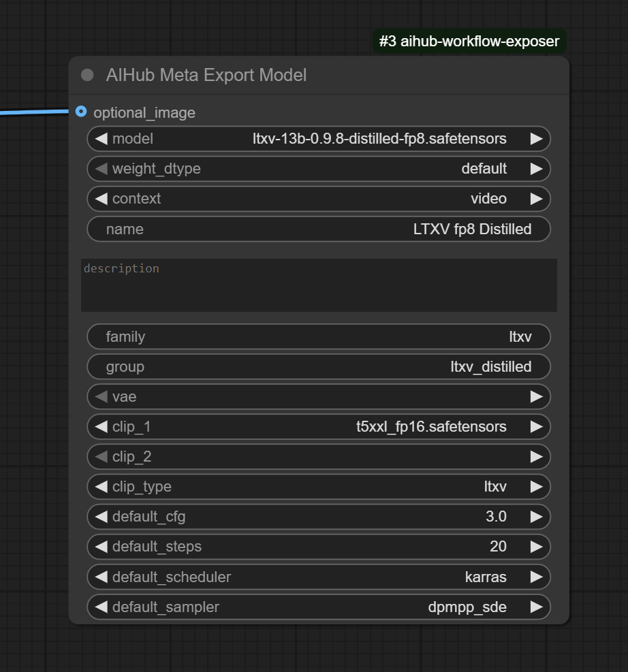Click the optional_image input socket

(81, 112)
